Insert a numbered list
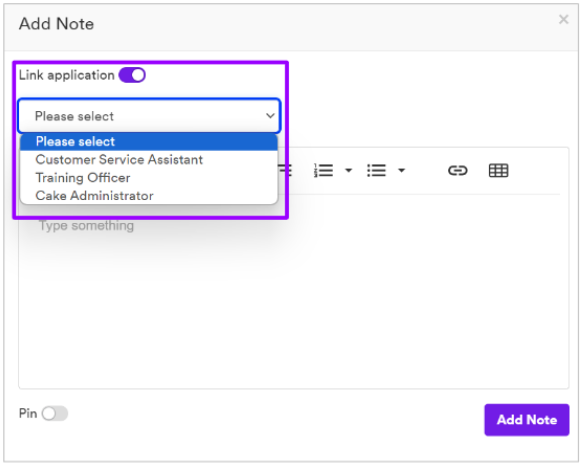 [323, 170]
